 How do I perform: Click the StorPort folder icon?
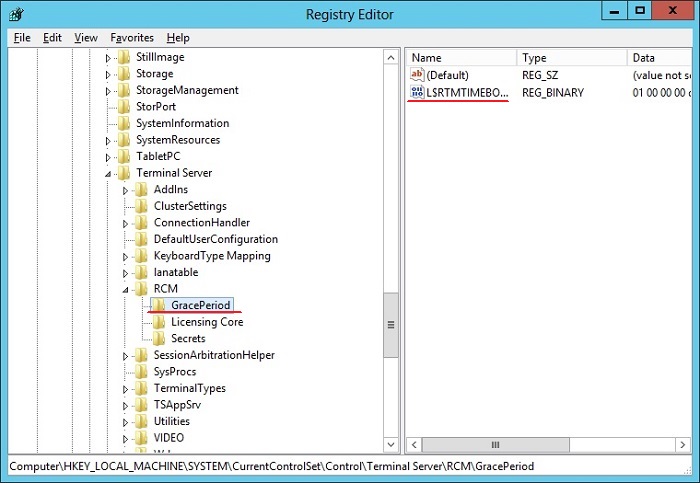(124, 107)
